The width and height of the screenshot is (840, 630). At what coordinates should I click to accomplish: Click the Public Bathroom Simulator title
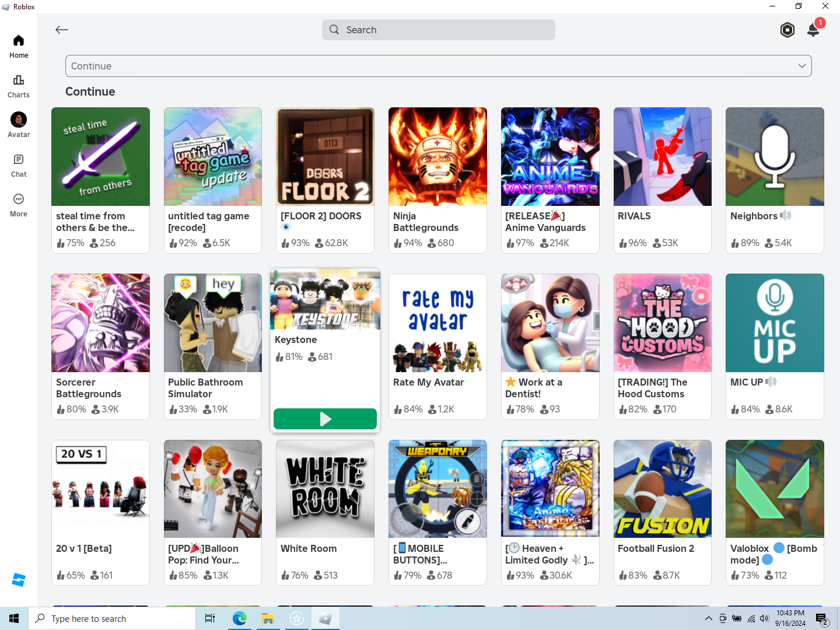[x=205, y=388]
